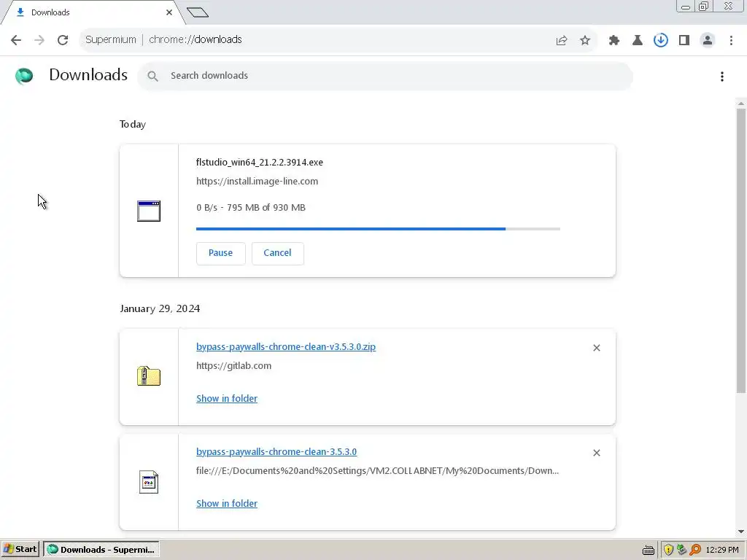The width and height of the screenshot is (747, 560).
Task: Click the security shield tray icon
Action: click(668, 550)
